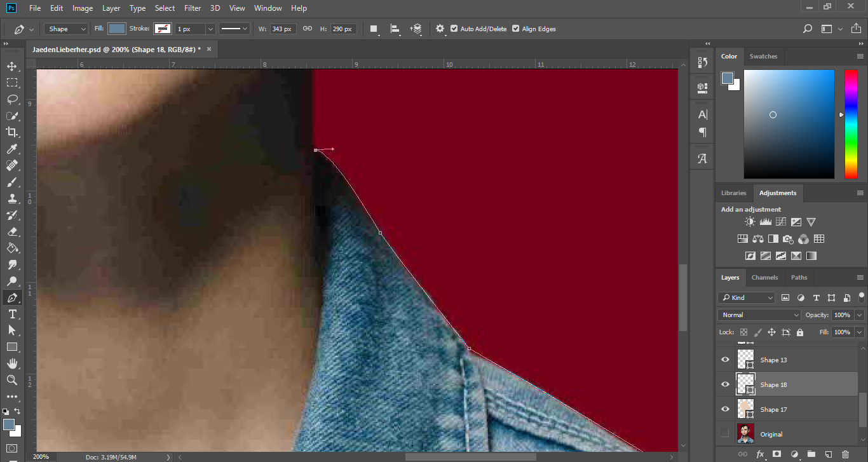Viewport: 868px width, 462px height.
Task: Turn layer filtering on or off
Action: pyautogui.click(x=862, y=296)
